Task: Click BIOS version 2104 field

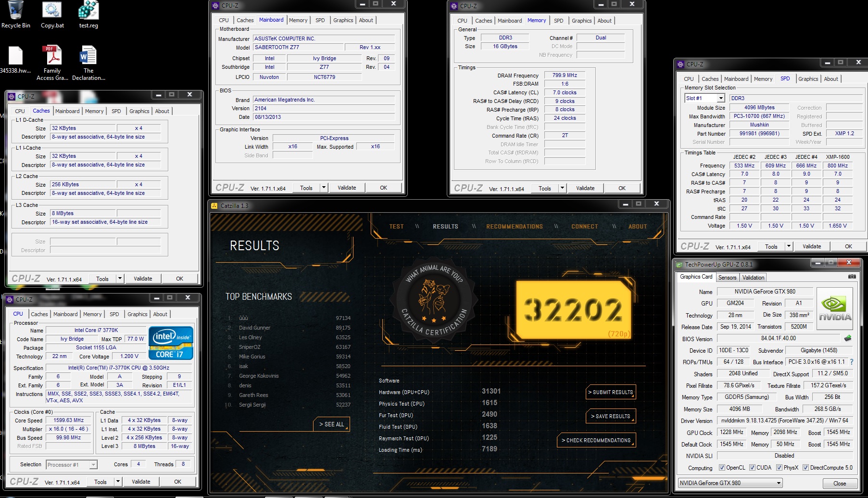Action: point(324,108)
